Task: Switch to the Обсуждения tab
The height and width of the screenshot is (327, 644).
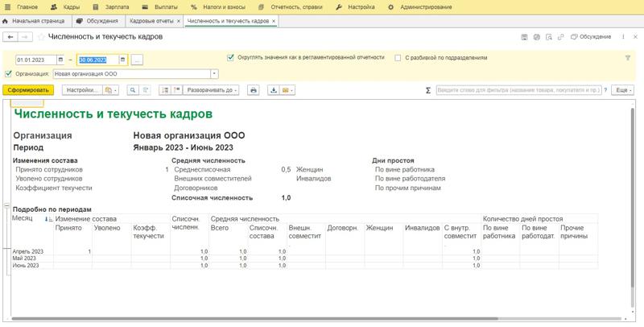Action: coord(97,21)
